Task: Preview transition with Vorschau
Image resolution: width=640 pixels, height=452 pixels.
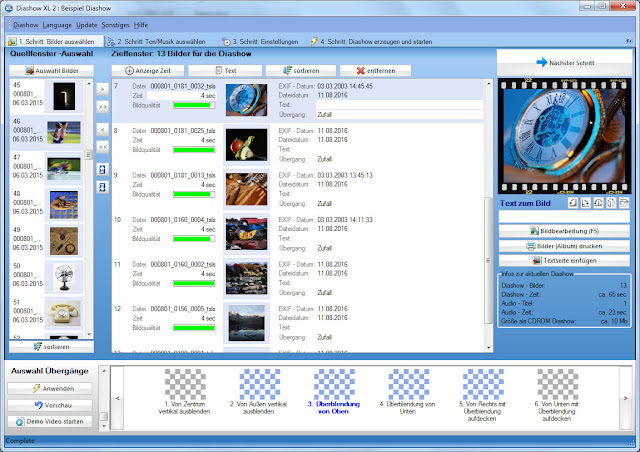Action: [x=50, y=405]
